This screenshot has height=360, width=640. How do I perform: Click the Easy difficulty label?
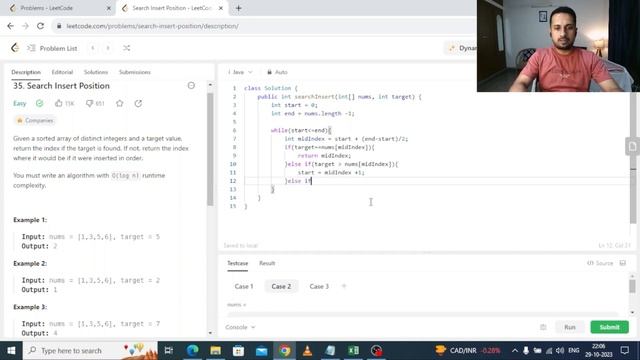coord(20,104)
